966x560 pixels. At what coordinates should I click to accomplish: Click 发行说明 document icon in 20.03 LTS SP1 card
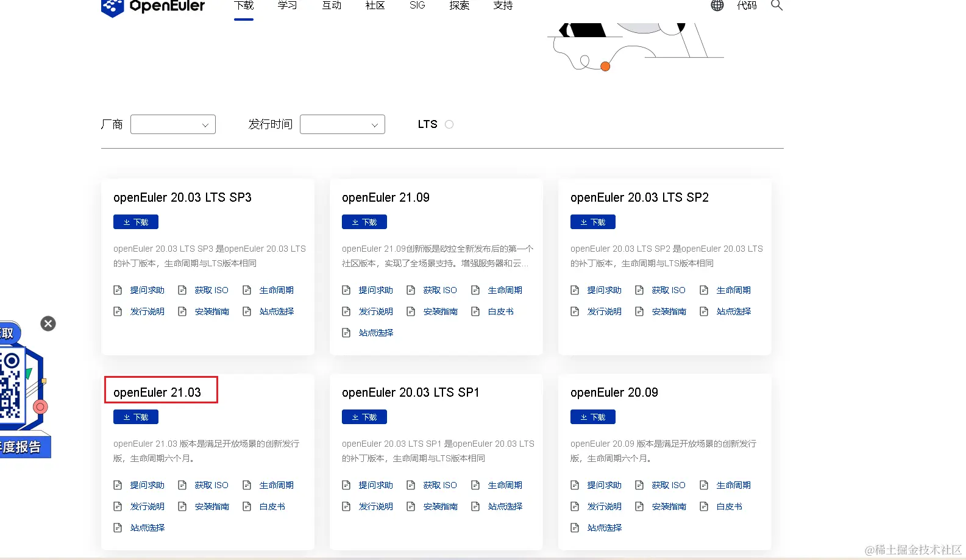[346, 506]
